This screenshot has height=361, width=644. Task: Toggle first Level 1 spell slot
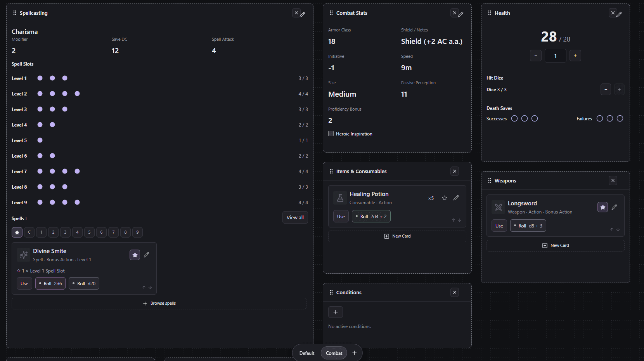click(x=40, y=78)
